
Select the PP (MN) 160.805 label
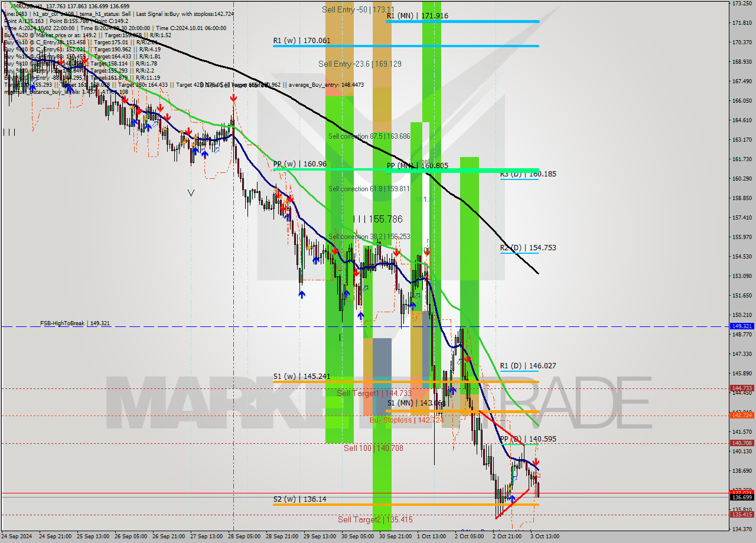point(418,166)
